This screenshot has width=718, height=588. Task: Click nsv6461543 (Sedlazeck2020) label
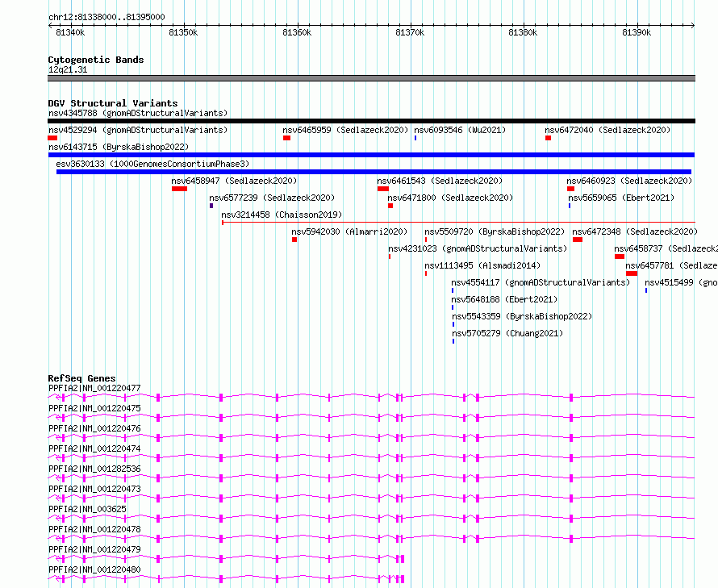[x=440, y=181]
